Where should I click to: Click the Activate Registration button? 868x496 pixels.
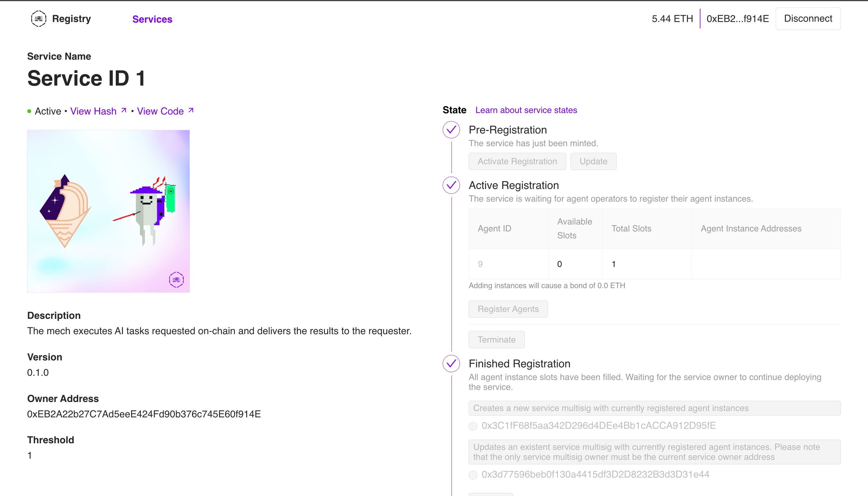click(x=517, y=161)
